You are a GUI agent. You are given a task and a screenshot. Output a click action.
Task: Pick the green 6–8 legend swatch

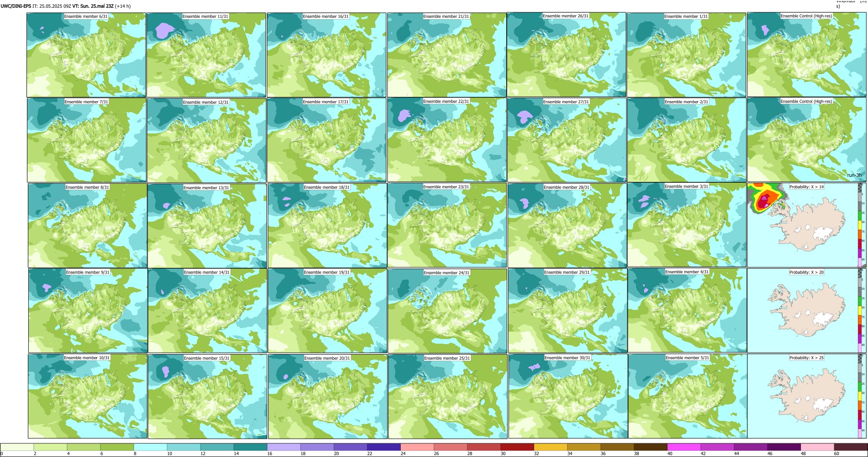click(117, 447)
